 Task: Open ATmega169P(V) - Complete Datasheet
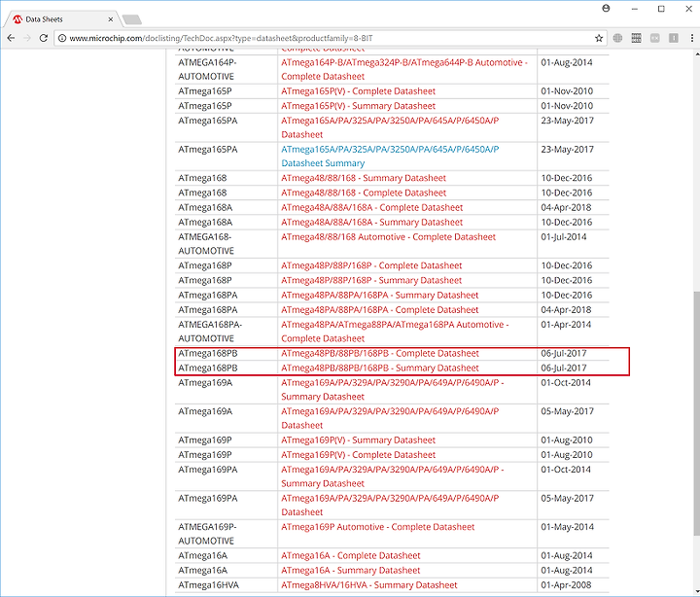point(358,455)
